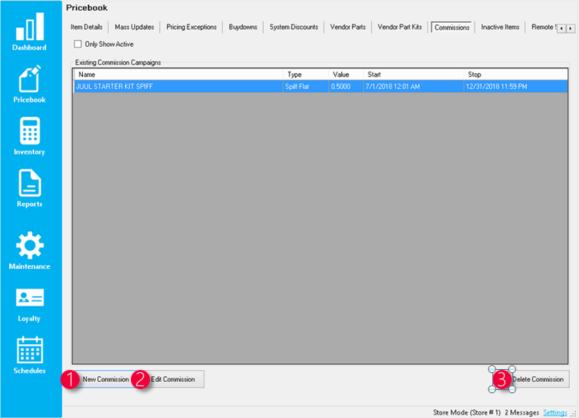Show more tabs with right arrow
The image size is (579, 418).
tap(571, 28)
